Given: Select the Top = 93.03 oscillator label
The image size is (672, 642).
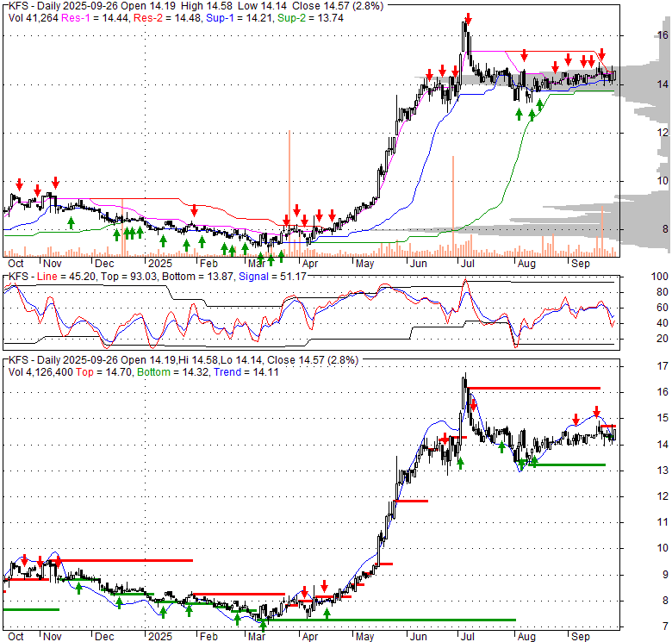Looking at the screenshot, I should [128, 277].
